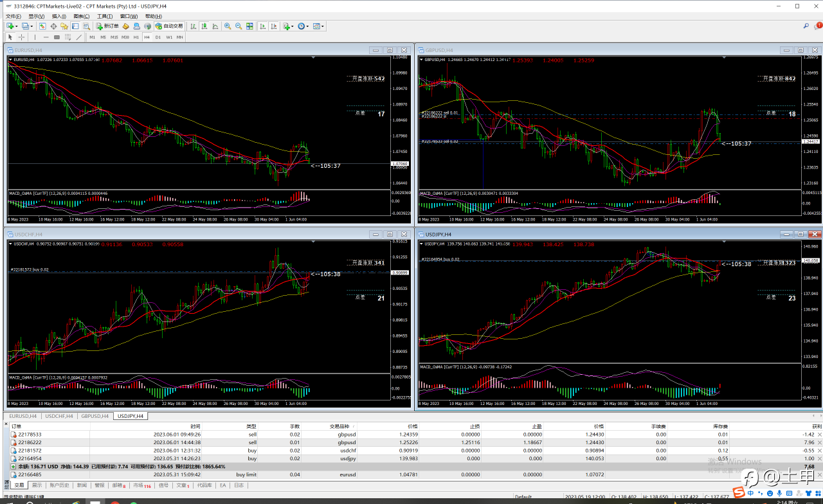Open the 市场 terminal tab
823x504 pixels.
click(x=141, y=485)
